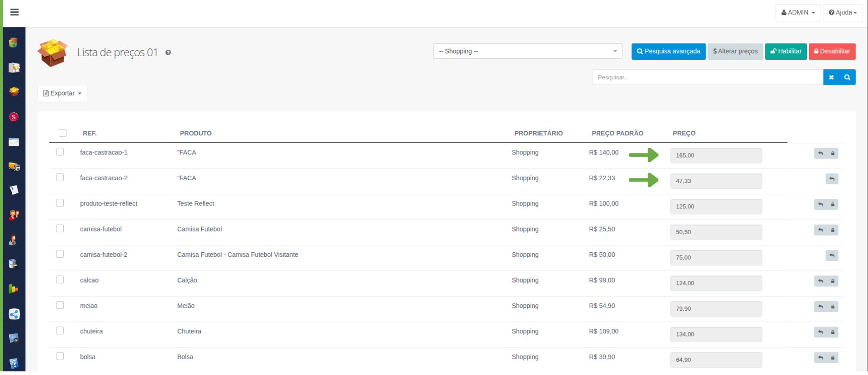Image resolution: width=868 pixels, height=375 pixels.
Task: Open the delivery truck sidebar icon
Action: [x=14, y=167]
